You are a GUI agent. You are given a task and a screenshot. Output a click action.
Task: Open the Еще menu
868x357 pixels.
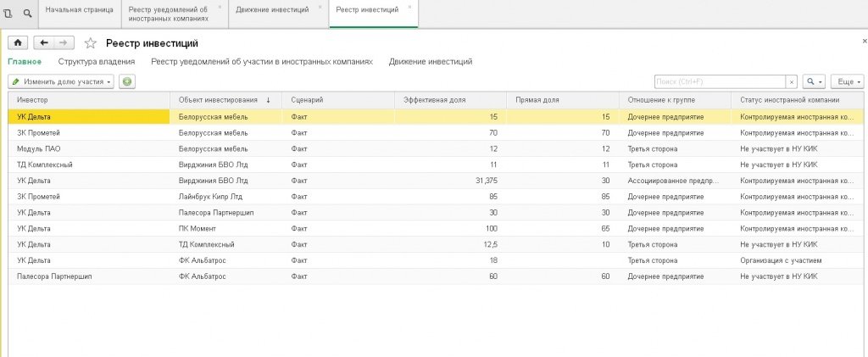point(848,82)
